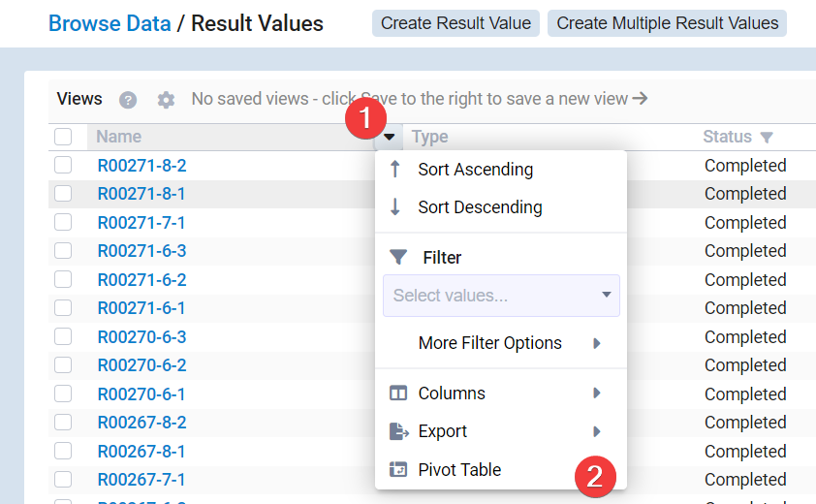The height and width of the screenshot is (504, 816).
Task: Check the box for row R00271-8-2
Action: click(63, 166)
